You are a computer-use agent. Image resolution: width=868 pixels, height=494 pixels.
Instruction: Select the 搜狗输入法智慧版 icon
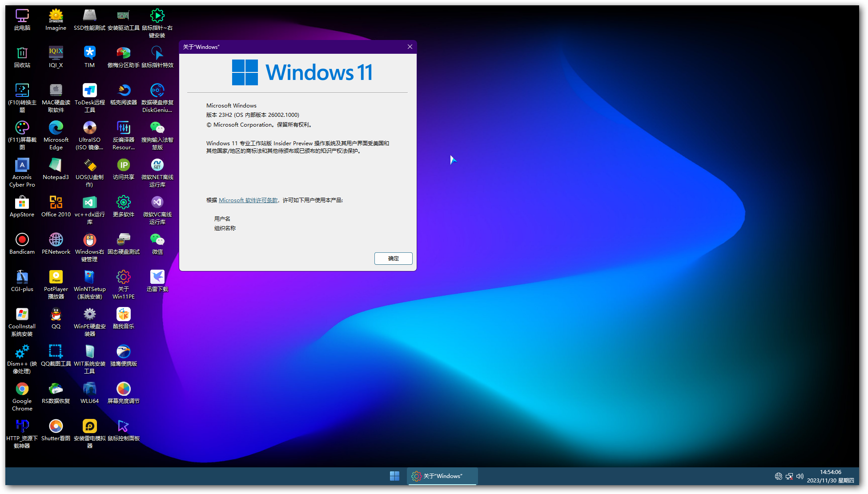(157, 135)
